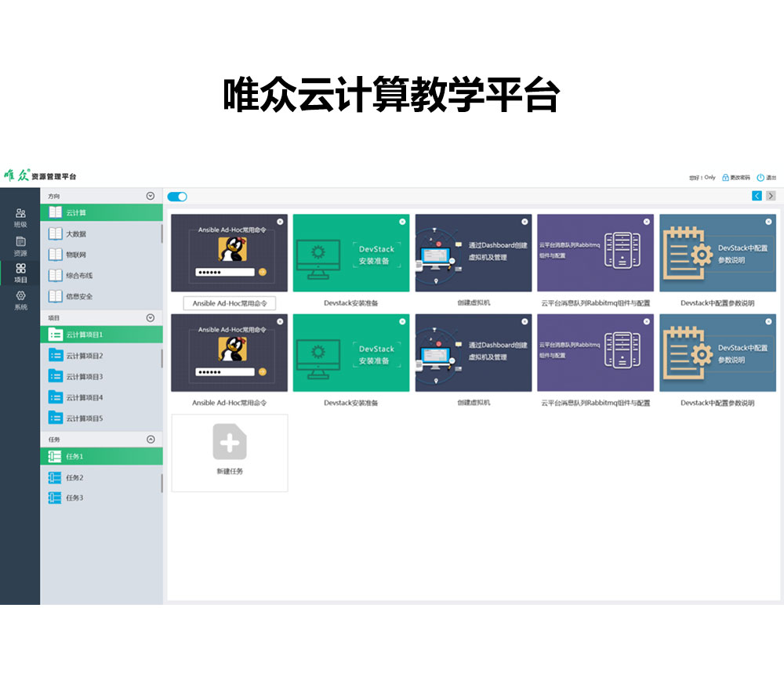784x684 pixels.
Task: Toggle the 任务 section chevron
Action: [x=151, y=440]
